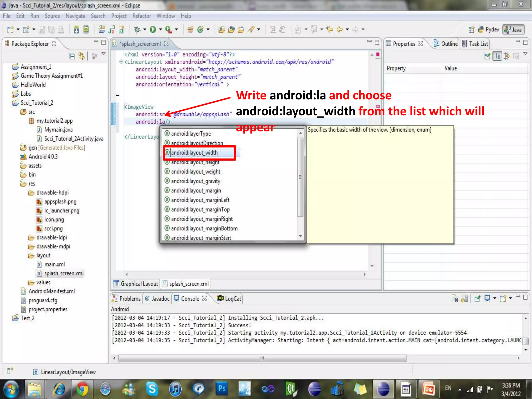Click the New file wizard icon in toolbar
532x399 pixels.
[x=10, y=30]
